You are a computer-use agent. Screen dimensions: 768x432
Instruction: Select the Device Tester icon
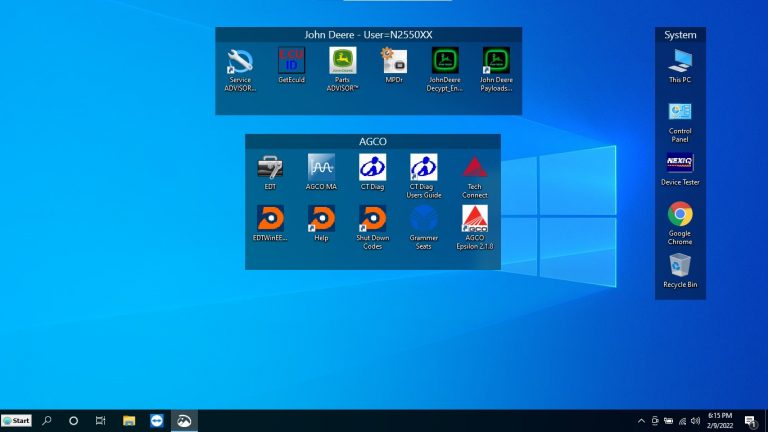tap(680, 164)
